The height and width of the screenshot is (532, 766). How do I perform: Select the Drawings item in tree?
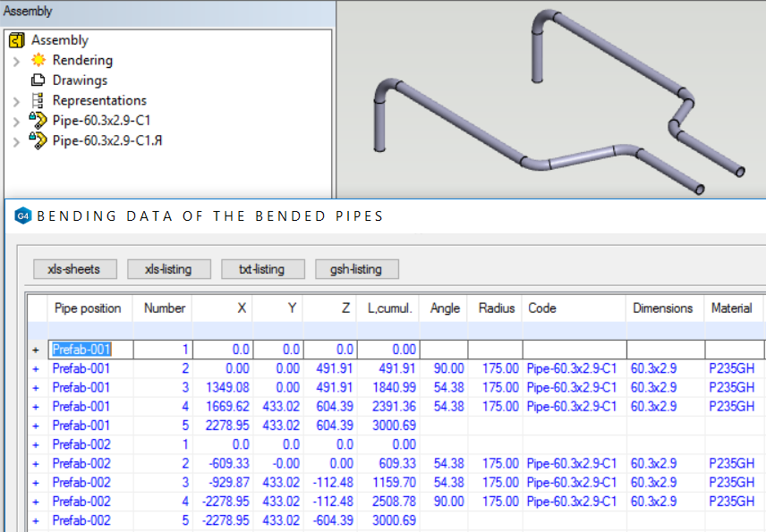tap(80, 80)
